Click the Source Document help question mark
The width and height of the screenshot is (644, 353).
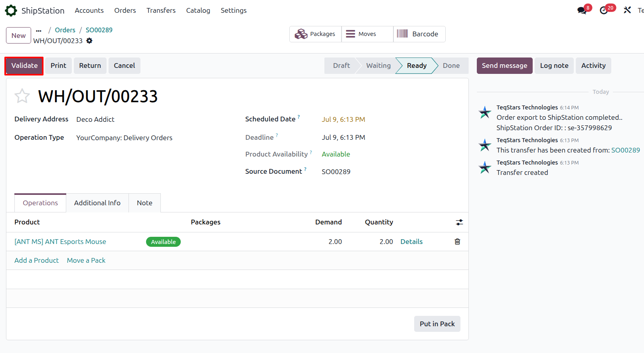click(x=305, y=169)
